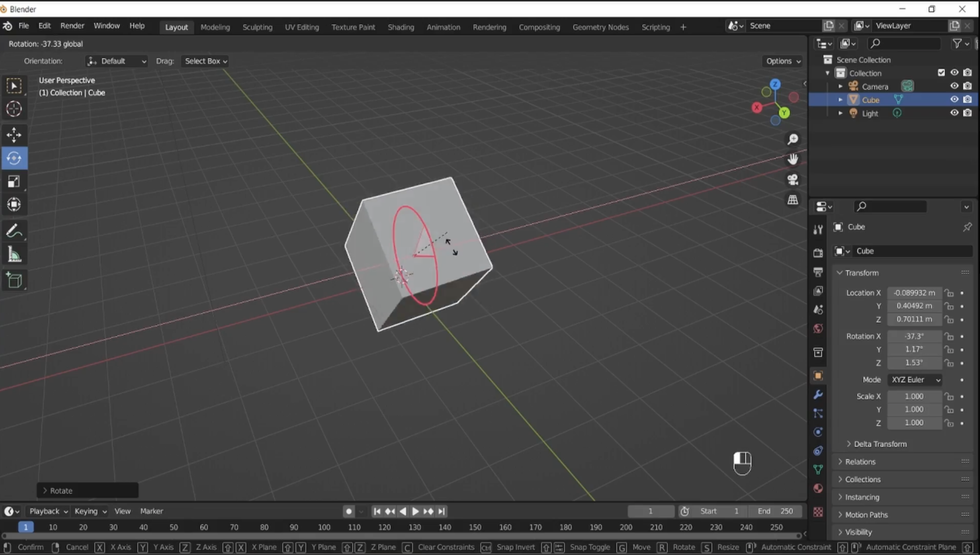
Task: Disable Cube in renders camera icon
Action: click(x=967, y=100)
